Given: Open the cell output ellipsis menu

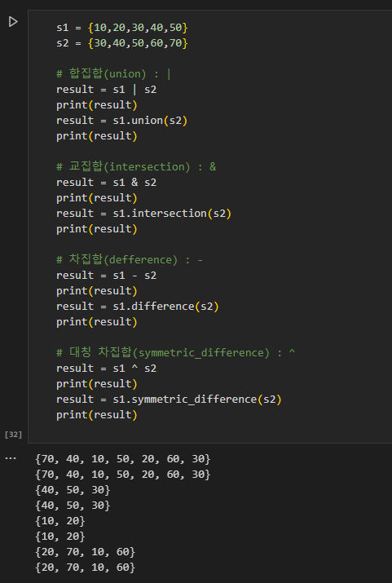Looking at the screenshot, I should [11, 458].
